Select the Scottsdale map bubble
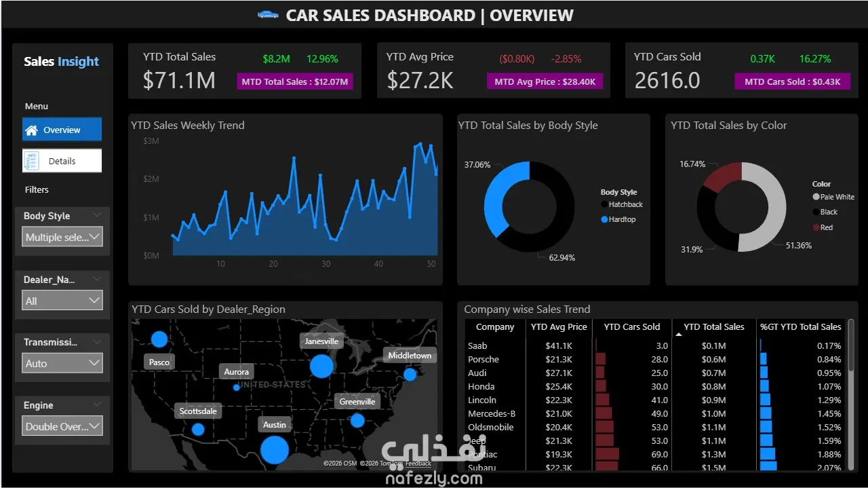 tap(198, 429)
